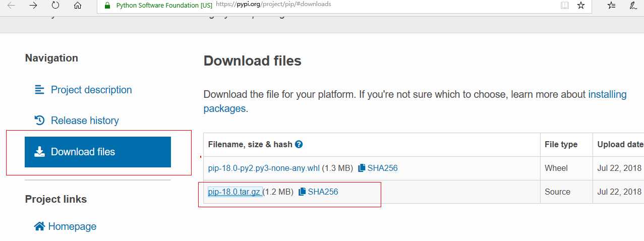The height and width of the screenshot is (241, 644).
Task: Open the Project description tab
Action: [x=83, y=90]
